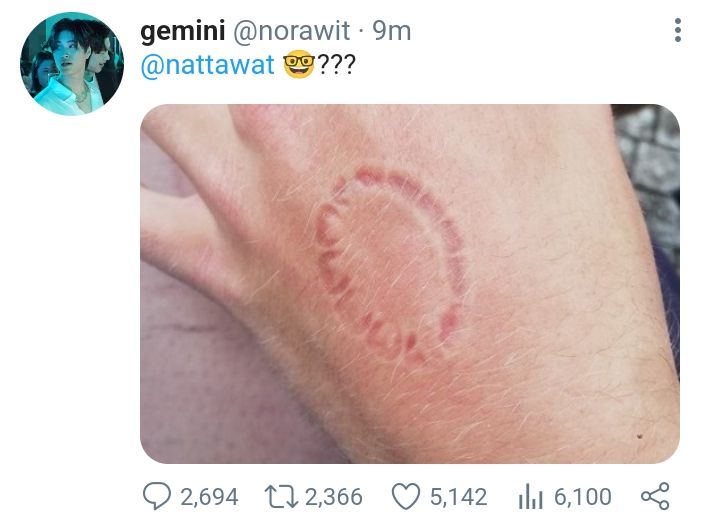Share the tweet via share icon
Image resolution: width=720 pixels, height=522 pixels.
[x=655, y=496]
